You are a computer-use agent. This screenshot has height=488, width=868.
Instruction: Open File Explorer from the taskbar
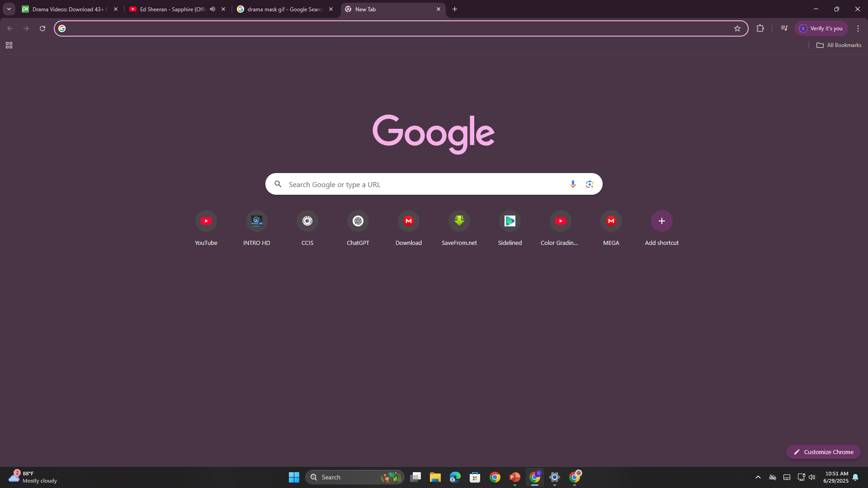tap(435, 477)
